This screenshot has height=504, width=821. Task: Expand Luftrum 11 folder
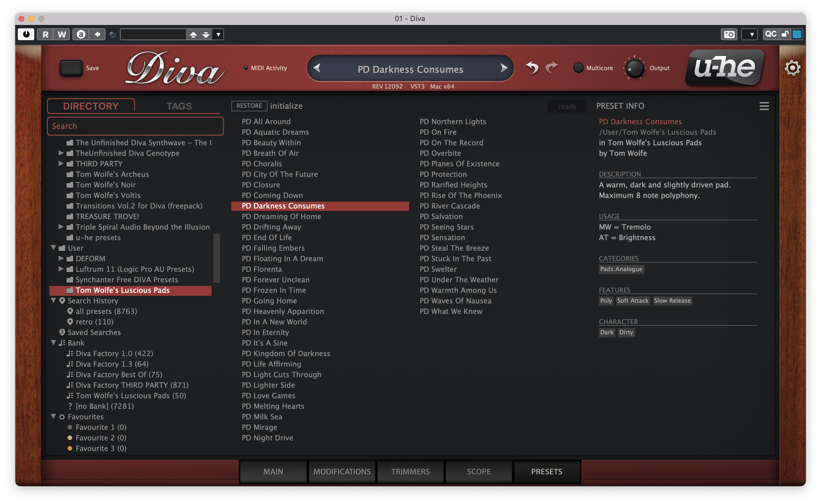(61, 269)
